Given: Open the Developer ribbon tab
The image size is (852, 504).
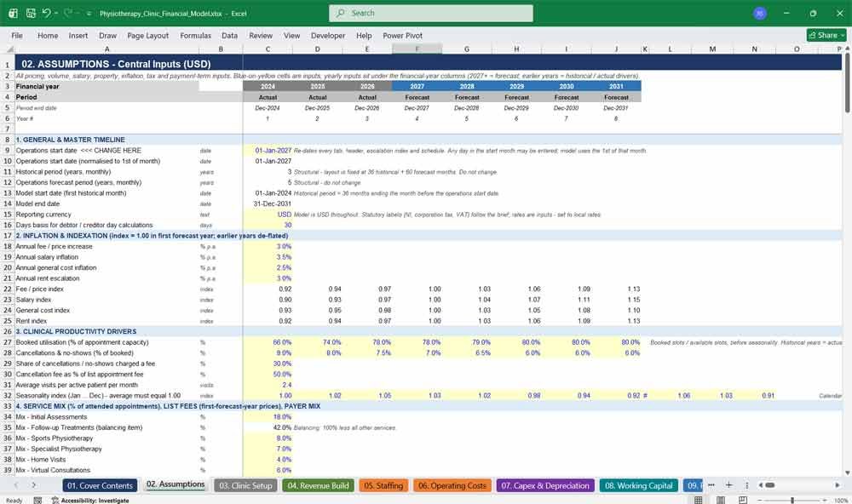Looking at the screenshot, I should pos(328,35).
